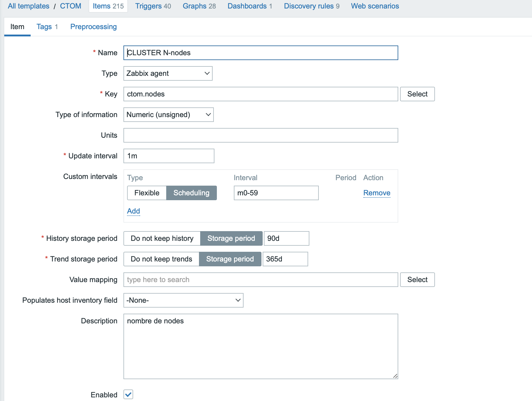Add a new custom interval row
This screenshot has height=401, width=532.
point(133,211)
